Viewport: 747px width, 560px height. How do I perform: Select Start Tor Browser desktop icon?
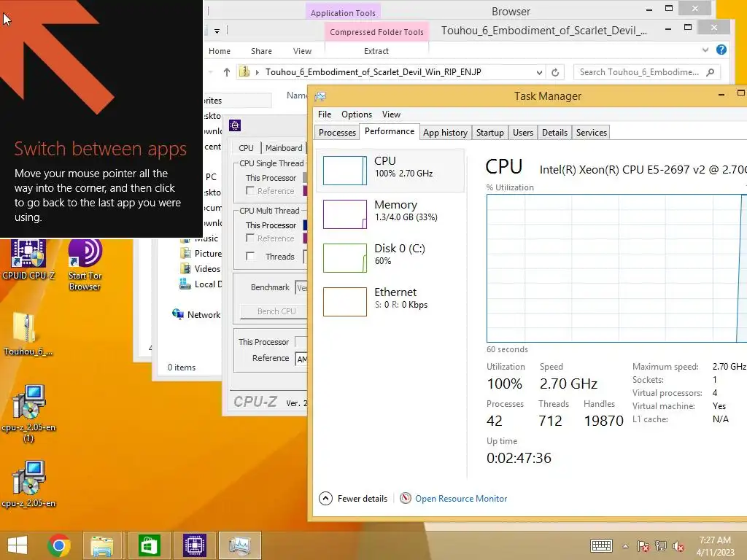(x=85, y=265)
